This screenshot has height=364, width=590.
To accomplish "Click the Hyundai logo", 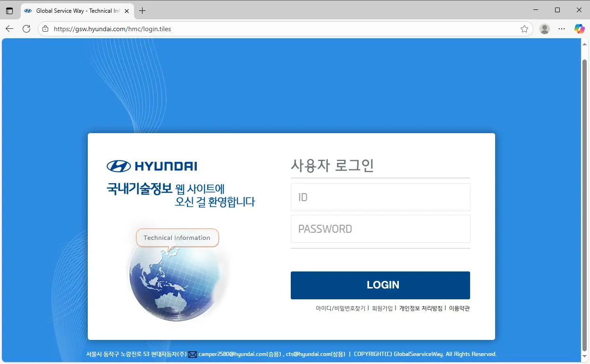I will point(152,166).
